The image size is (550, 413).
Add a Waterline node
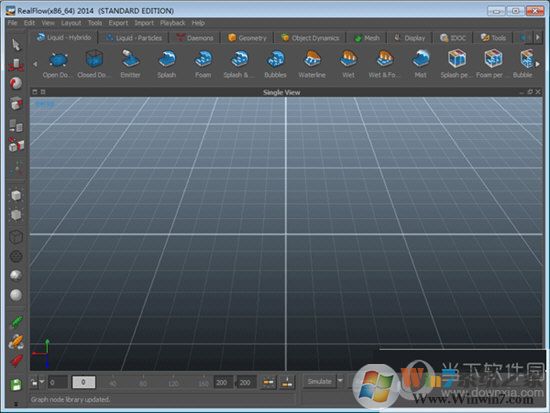[312, 65]
